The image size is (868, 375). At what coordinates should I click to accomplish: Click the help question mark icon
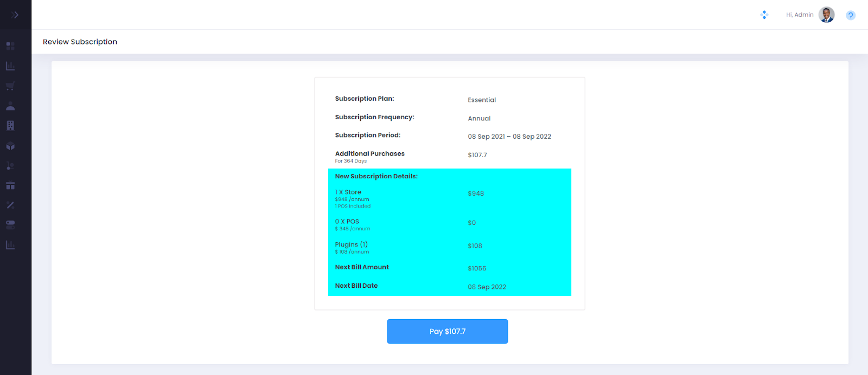click(x=851, y=15)
